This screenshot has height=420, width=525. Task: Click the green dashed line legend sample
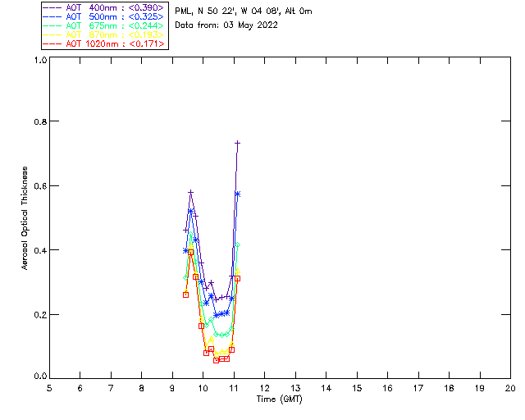coord(52,25)
